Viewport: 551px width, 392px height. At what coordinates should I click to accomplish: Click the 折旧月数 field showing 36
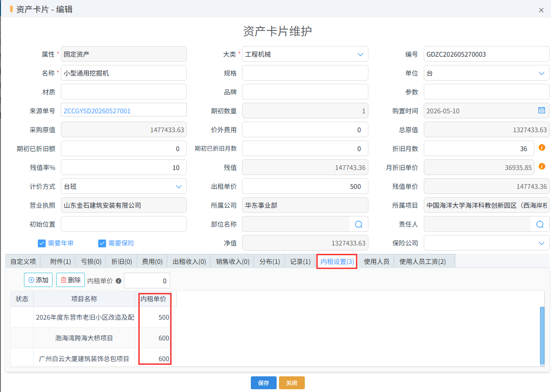click(479, 149)
